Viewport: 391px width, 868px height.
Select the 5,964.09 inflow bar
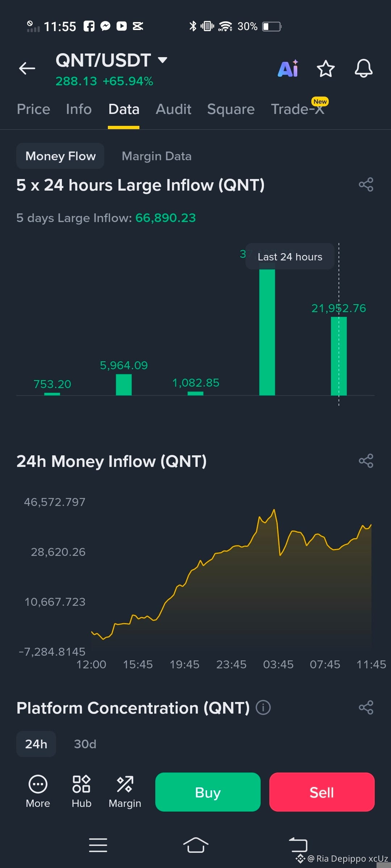click(124, 384)
